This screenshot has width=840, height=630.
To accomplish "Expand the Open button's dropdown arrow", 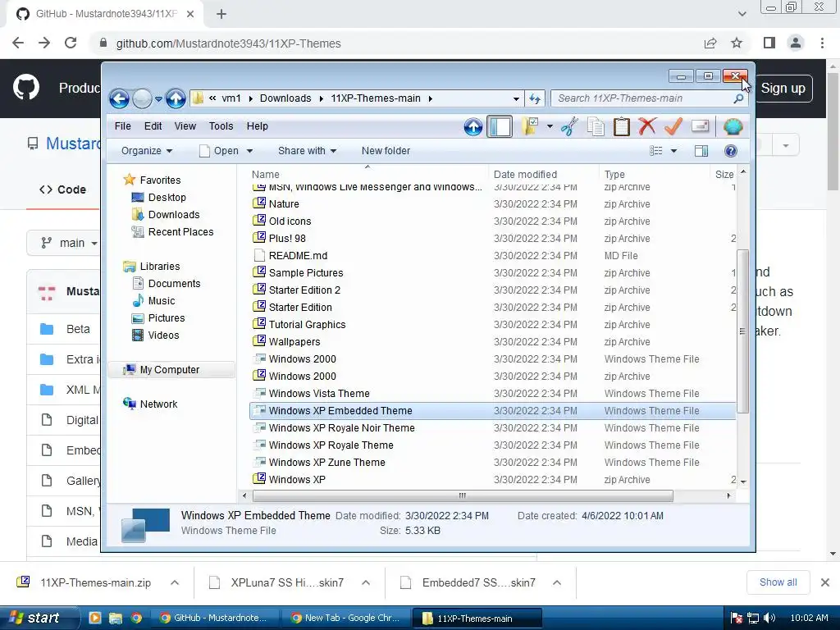I will [x=249, y=151].
